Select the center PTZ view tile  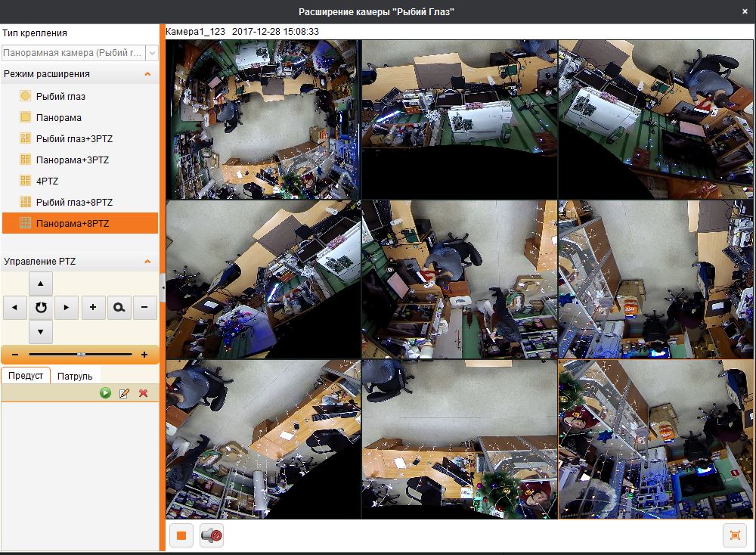460,280
